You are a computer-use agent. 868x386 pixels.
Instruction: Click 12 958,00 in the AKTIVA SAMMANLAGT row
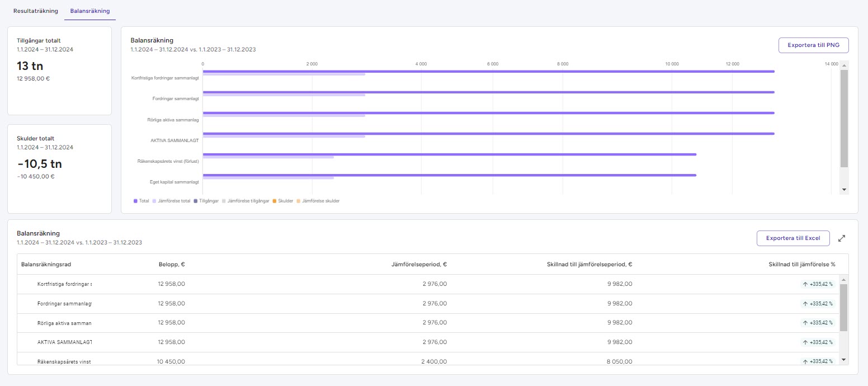172,342
